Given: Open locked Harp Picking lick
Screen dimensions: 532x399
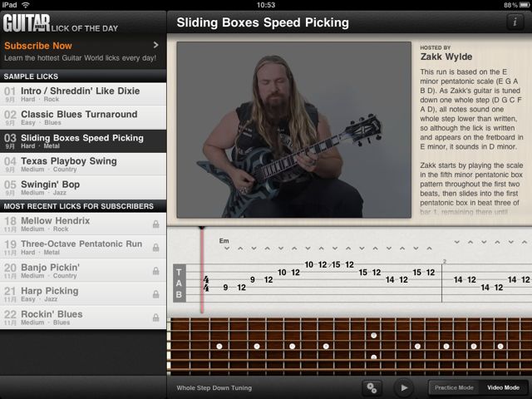Looking at the screenshot, I should [83, 293].
